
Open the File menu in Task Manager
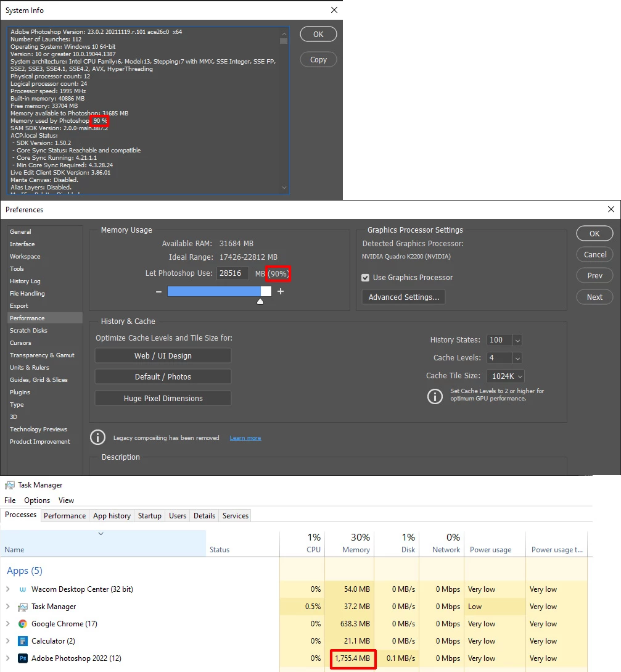pos(10,500)
